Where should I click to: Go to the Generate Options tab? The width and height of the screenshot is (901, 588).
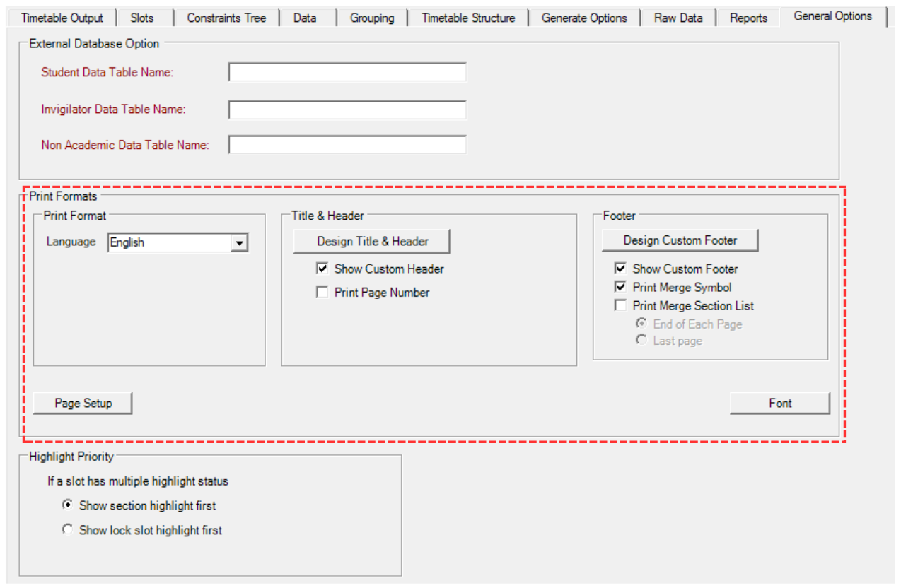coord(584,18)
